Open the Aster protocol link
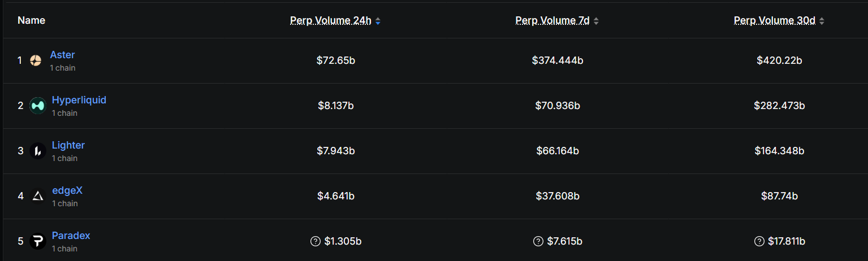This screenshot has height=261, width=868. click(x=62, y=55)
